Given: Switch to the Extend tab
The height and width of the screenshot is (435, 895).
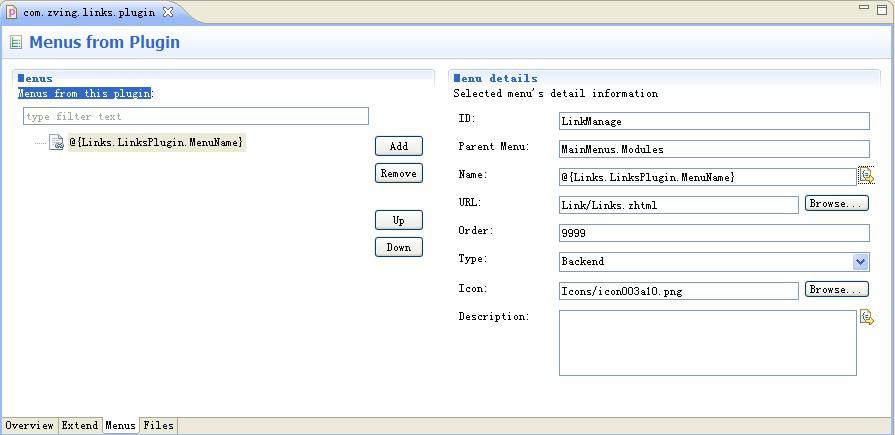Looking at the screenshot, I should pyautogui.click(x=80, y=426).
